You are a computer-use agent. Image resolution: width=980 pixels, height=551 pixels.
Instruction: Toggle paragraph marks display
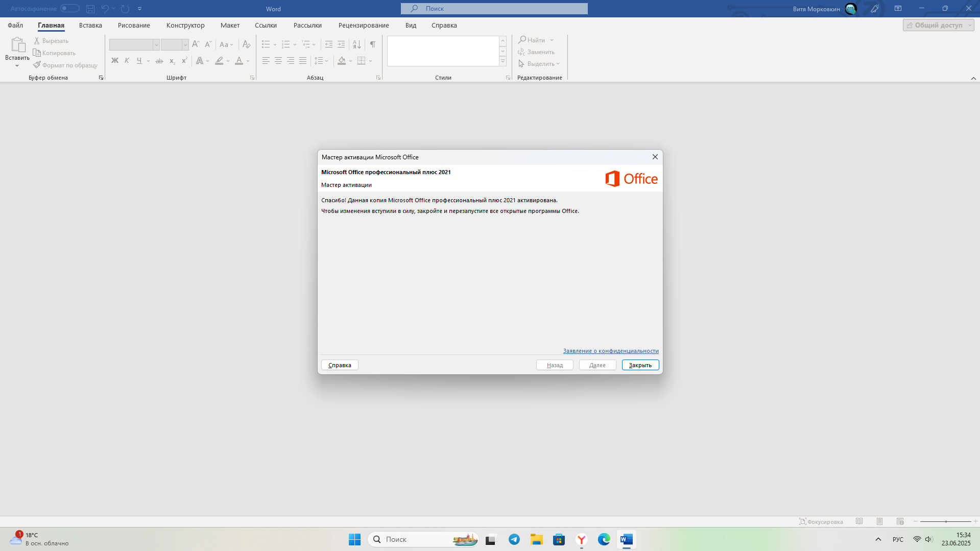pyautogui.click(x=373, y=44)
